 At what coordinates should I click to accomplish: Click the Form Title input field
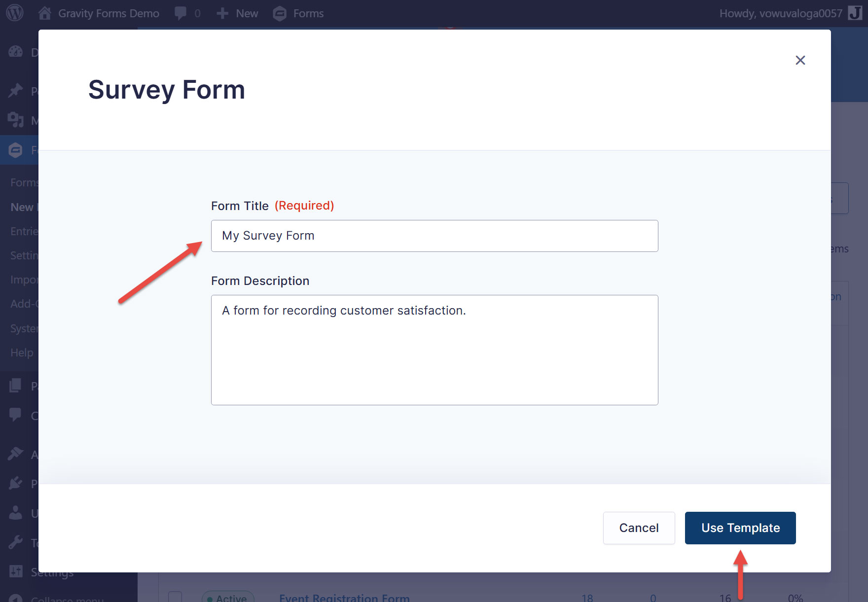(434, 236)
